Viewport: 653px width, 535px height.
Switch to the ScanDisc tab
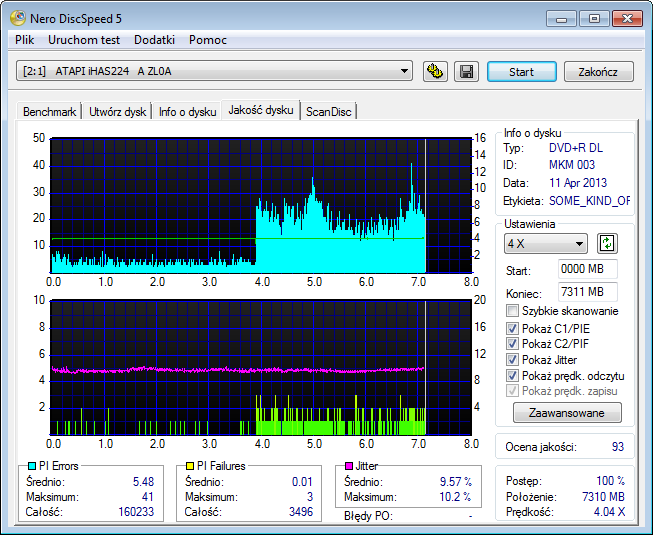(x=329, y=112)
